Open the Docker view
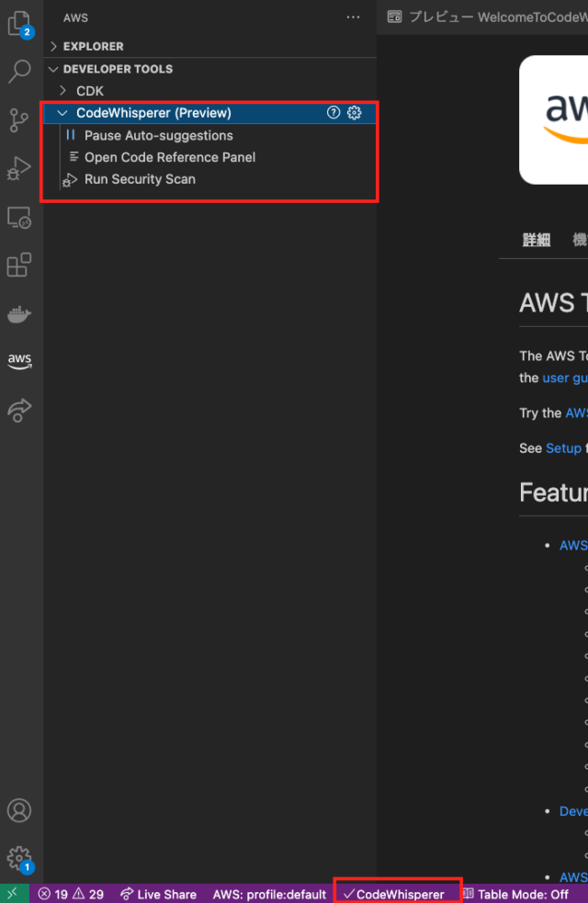 coord(19,314)
